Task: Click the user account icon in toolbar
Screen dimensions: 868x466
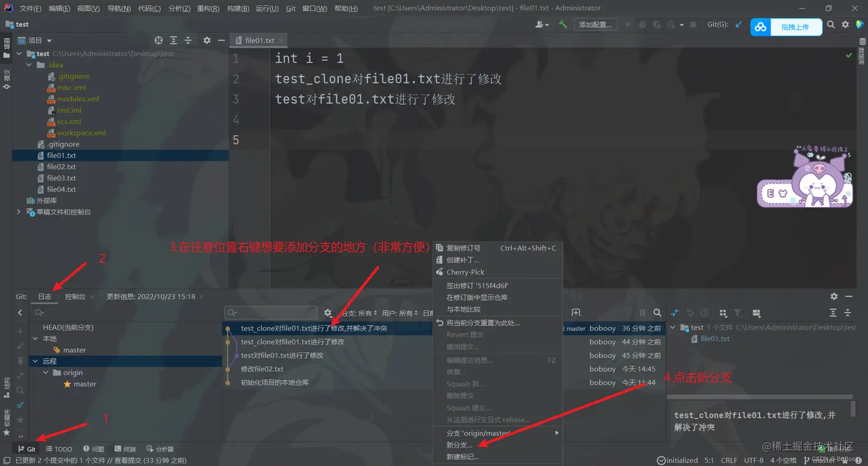Action: point(541,25)
